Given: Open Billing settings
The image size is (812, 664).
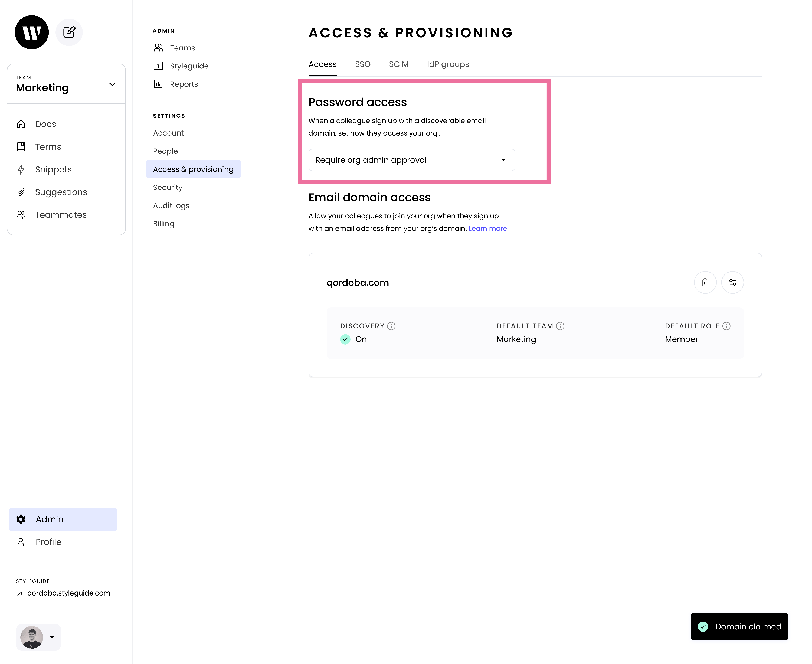Looking at the screenshot, I should (x=164, y=224).
